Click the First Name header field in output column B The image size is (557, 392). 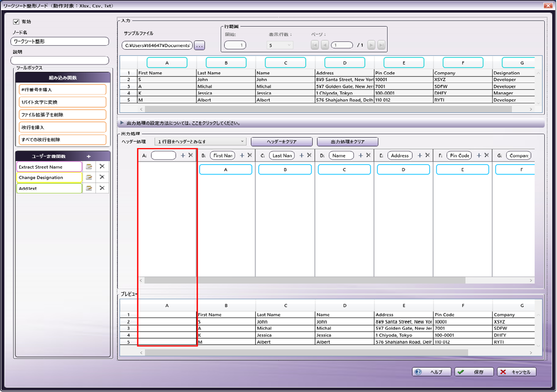coord(222,155)
